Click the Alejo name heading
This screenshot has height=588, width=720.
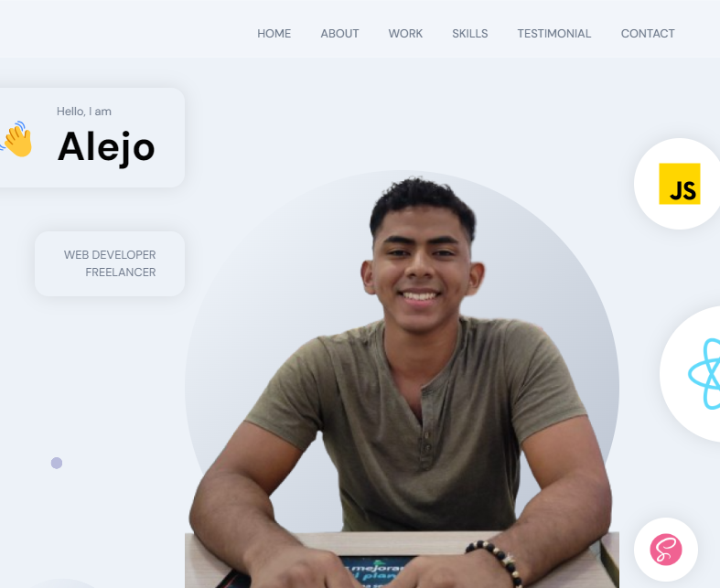pos(106,147)
